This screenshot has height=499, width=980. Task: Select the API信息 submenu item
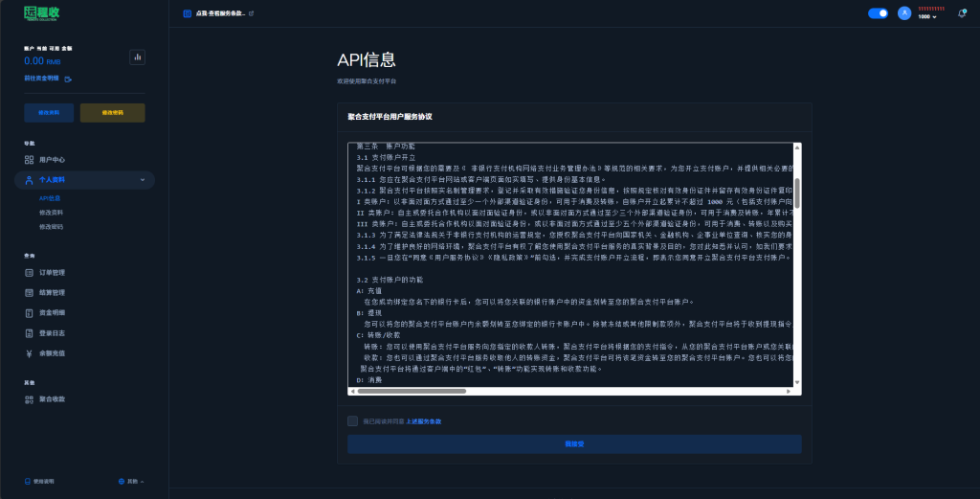[50, 198]
